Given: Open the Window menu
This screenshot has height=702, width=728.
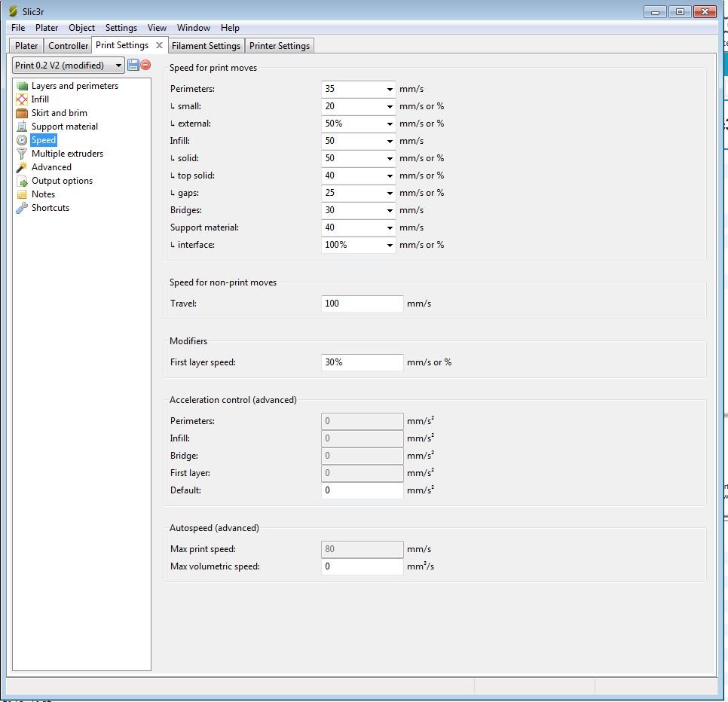Looking at the screenshot, I should pos(194,28).
